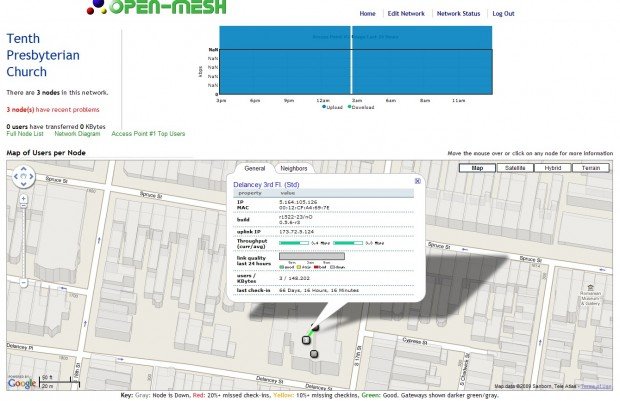The height and width of the screenshot is (401, 620).
Task: Click the "Map of Users per Node" heading
Action: point(46,153)
